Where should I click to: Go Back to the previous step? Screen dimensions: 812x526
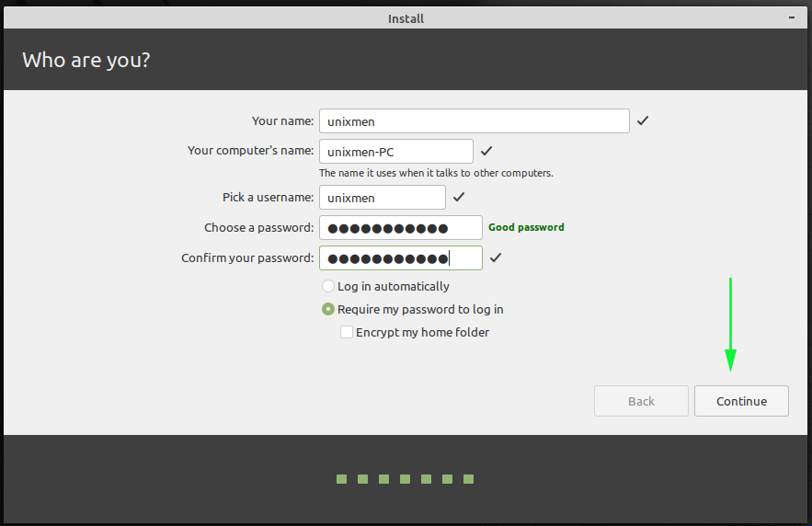[641, 401]
